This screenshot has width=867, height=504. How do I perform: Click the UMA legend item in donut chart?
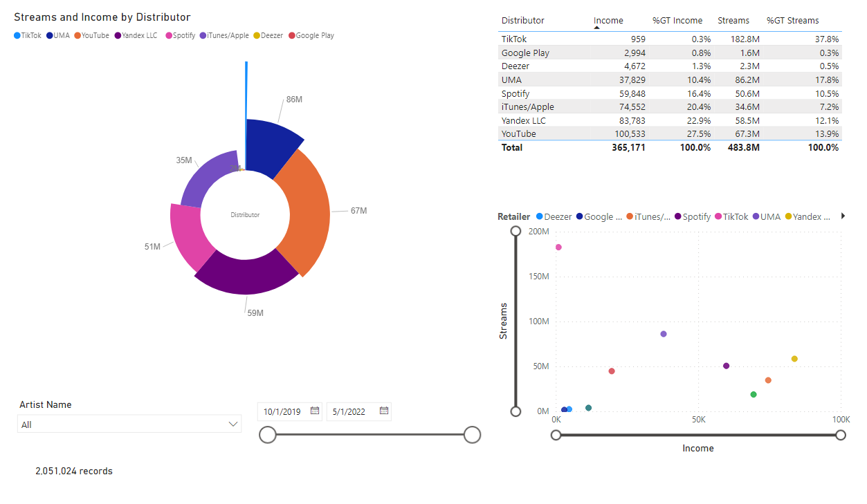tap(58, 35)
